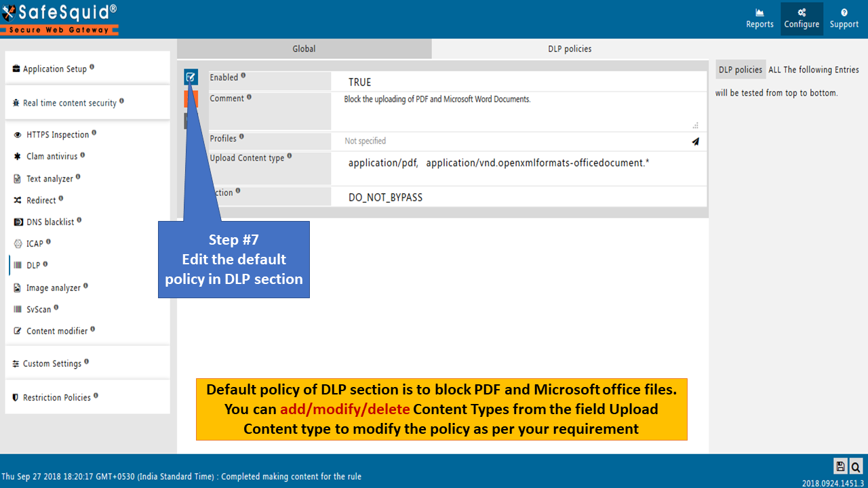Click the picture icon of Image analyzer
This screenshot has height=488, width=868.
(18, 288)
